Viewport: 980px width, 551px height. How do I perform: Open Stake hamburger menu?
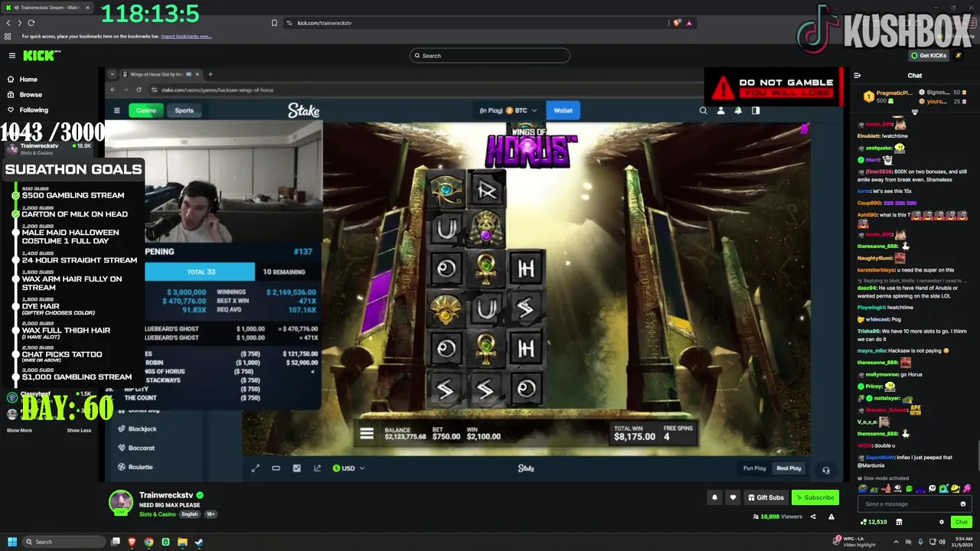(116, 110)
